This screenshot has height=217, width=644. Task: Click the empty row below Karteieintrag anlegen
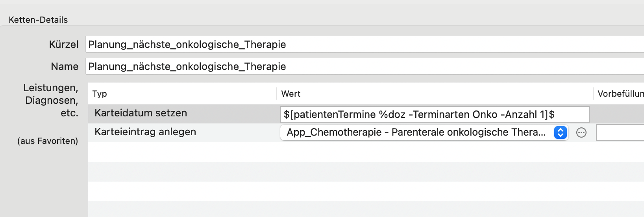point(366,152)
